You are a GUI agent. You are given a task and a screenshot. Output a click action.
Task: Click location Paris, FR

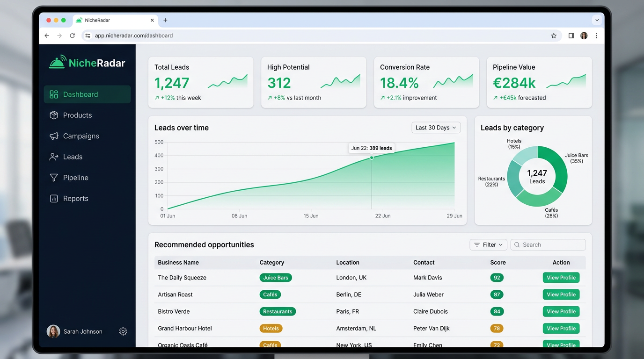click(x=348, y=311)
